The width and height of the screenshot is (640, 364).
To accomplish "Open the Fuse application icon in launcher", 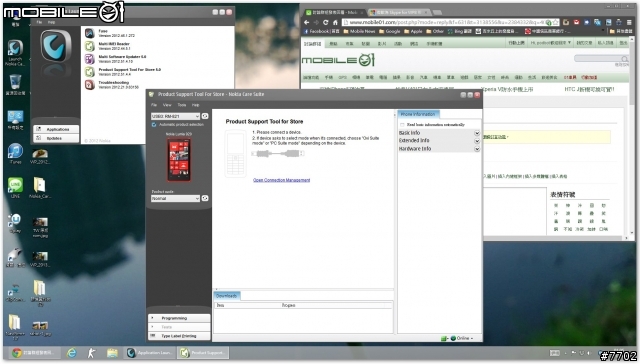I will click(x=90, y=33).
